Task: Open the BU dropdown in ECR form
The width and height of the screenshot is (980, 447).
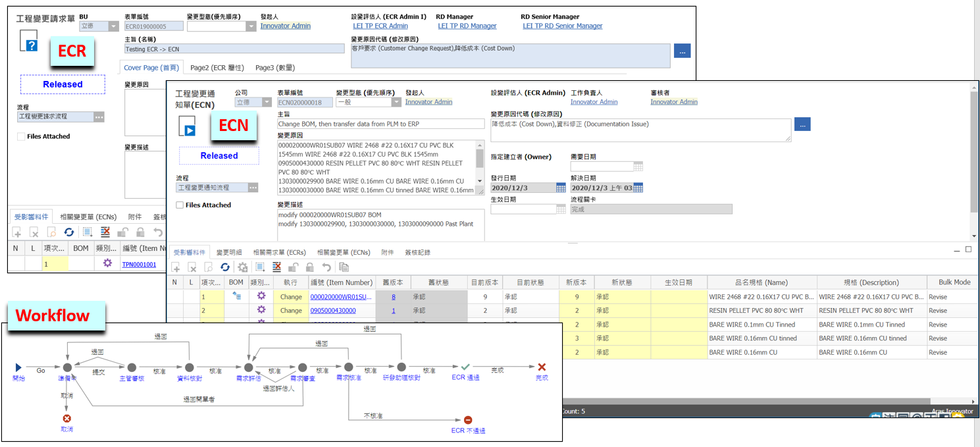Action: pos(113,26)
